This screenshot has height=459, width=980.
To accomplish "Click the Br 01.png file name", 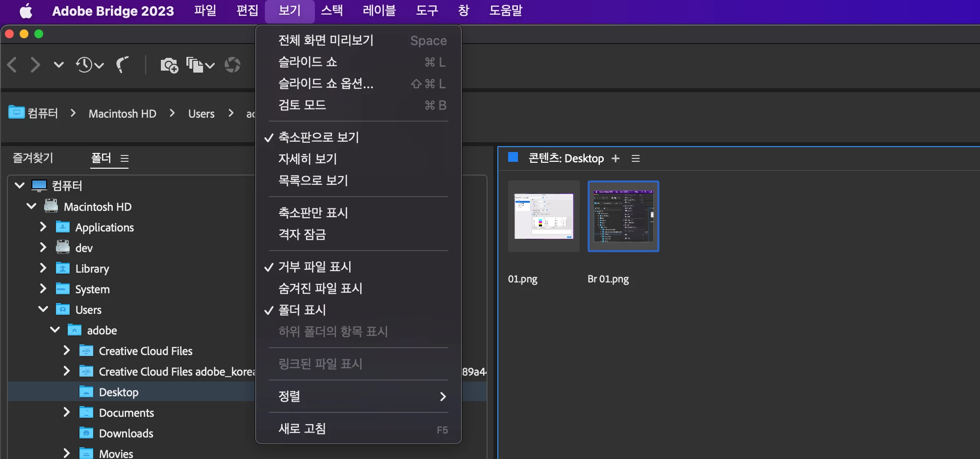I will 608,279.
